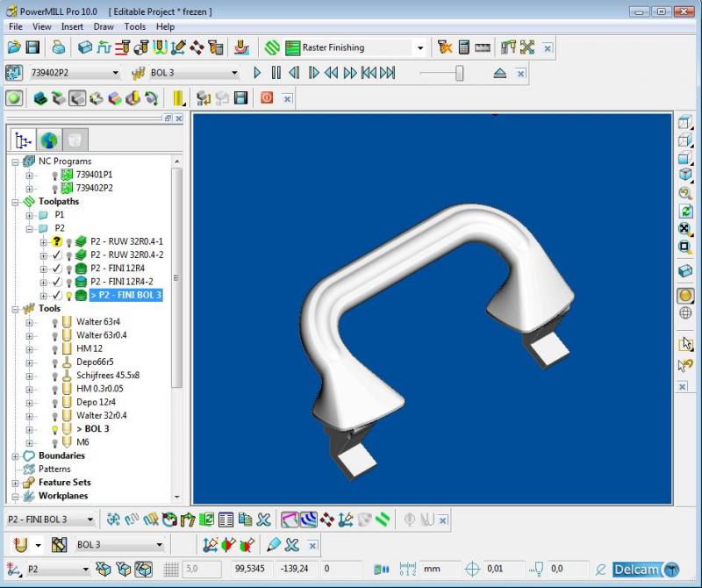Collapse the P2 toolpath folder

coord(30,229)
